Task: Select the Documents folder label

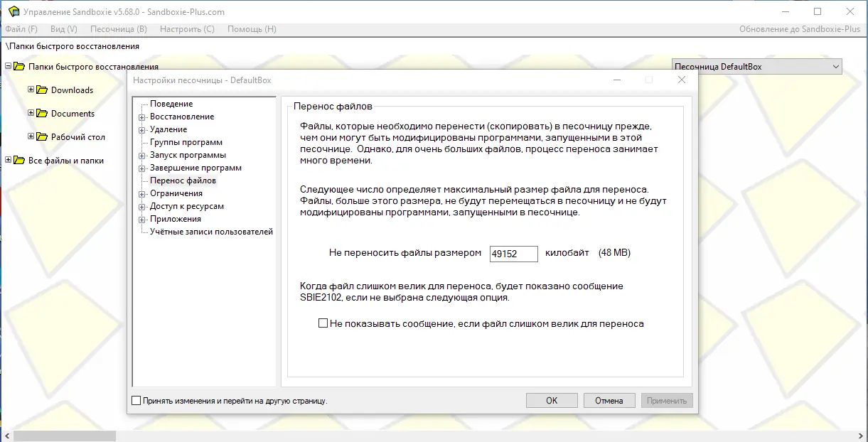Action: coord(73,114)
